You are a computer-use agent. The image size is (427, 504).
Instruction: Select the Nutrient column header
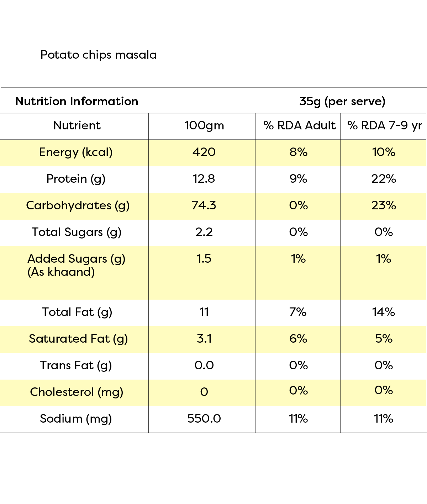coord(77,125)
